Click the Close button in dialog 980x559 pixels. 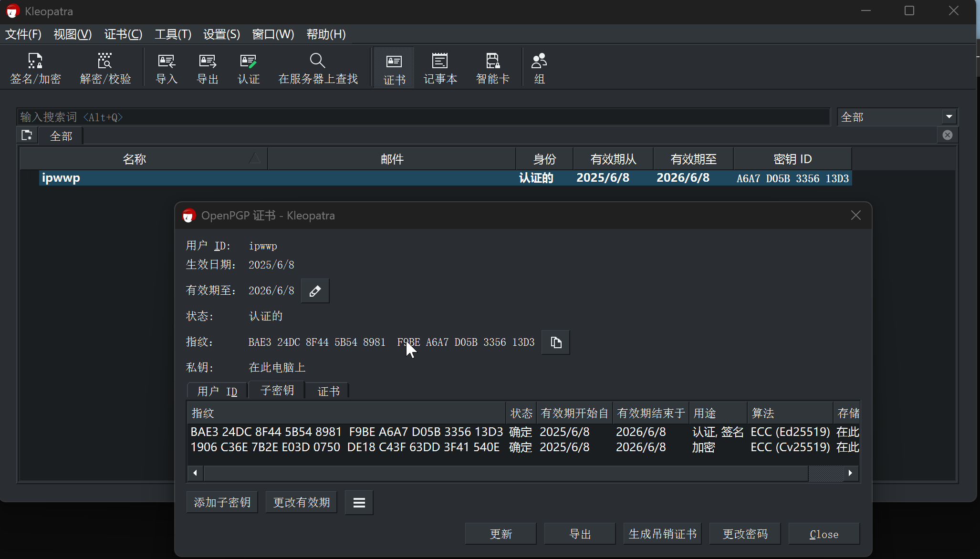tap(824, 534)
